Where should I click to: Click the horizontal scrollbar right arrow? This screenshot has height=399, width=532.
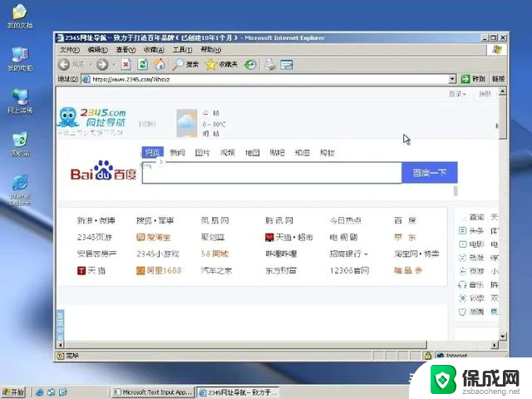(495, 345)
